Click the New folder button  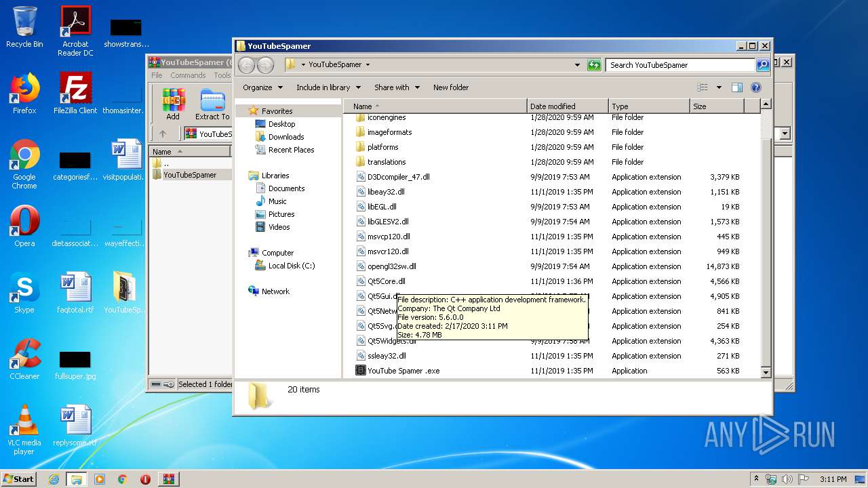[451, 87]
